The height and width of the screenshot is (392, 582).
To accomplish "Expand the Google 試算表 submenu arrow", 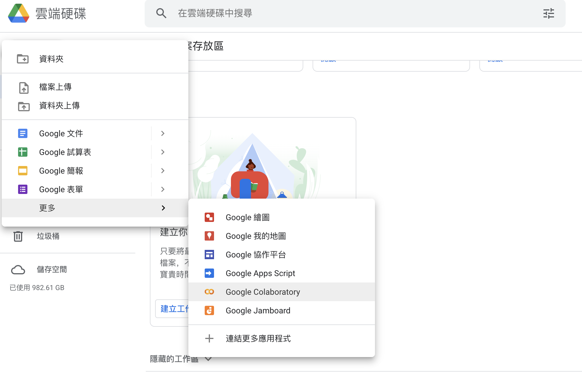I will pos(162,152).
